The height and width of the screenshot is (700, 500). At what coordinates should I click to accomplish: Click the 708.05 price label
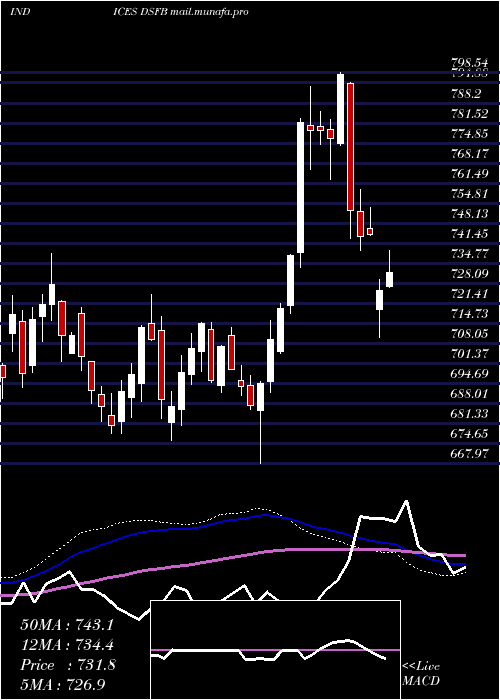469,333
